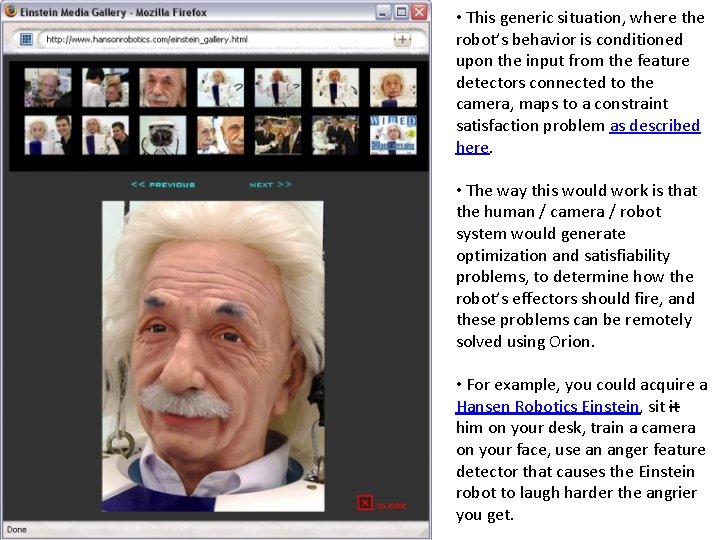Viewport: 720px width, 540px height.
Task: Minimize the Firefox window
Action: [382, 12]
